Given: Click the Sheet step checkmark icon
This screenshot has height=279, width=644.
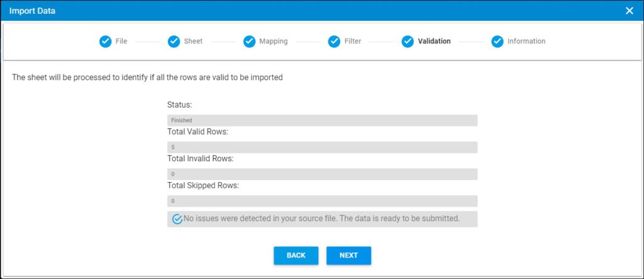Looking at the screenshot, I should coord(174,42).
